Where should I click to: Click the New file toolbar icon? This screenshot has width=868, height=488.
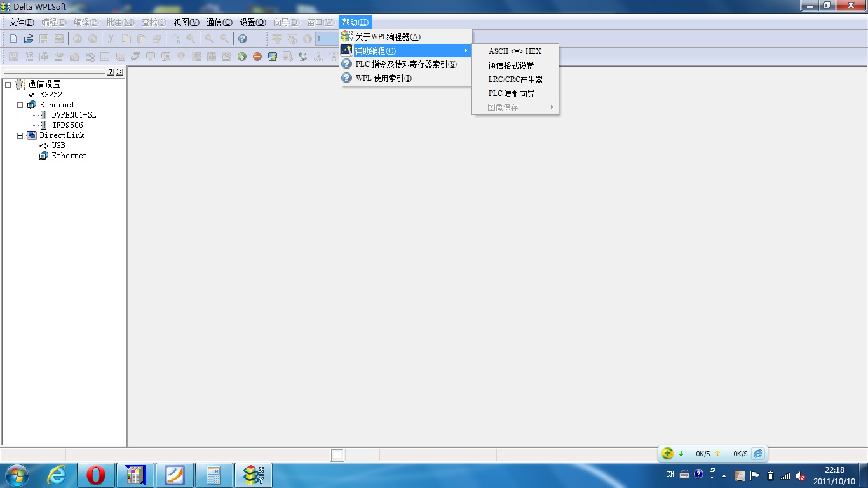click(x=13, y=39)
